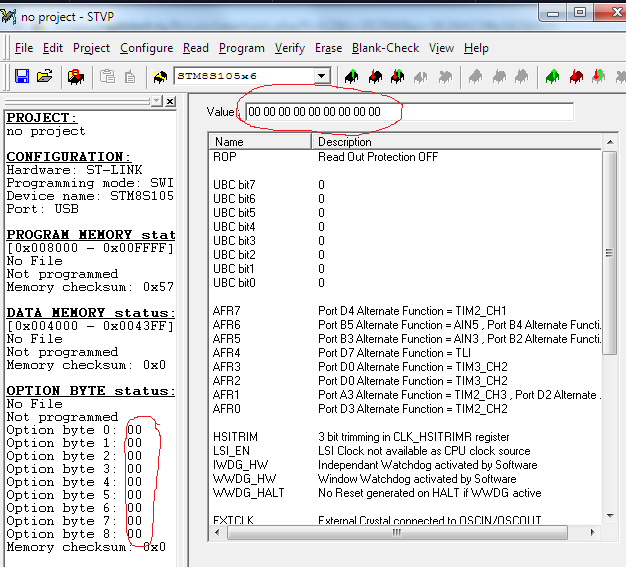Click the first green-arrow chip icon after dropdown
The width and height of the screenshot is (626, 567).
click(x=351, y=76)
